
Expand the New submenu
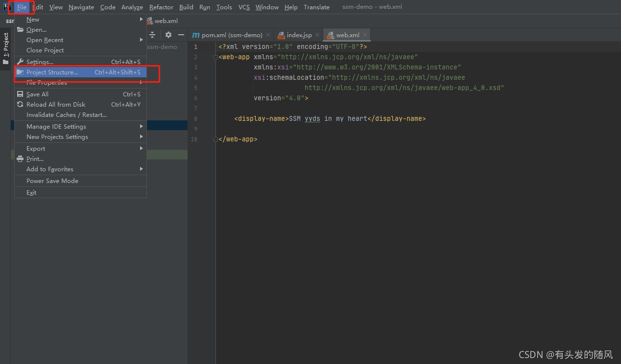tap(142, 20)
